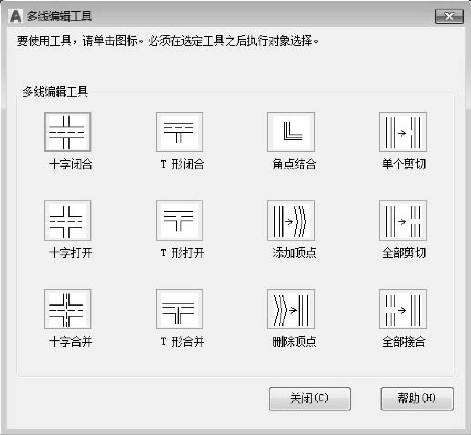Click the 添加顶点 text label

coord(294,253)
